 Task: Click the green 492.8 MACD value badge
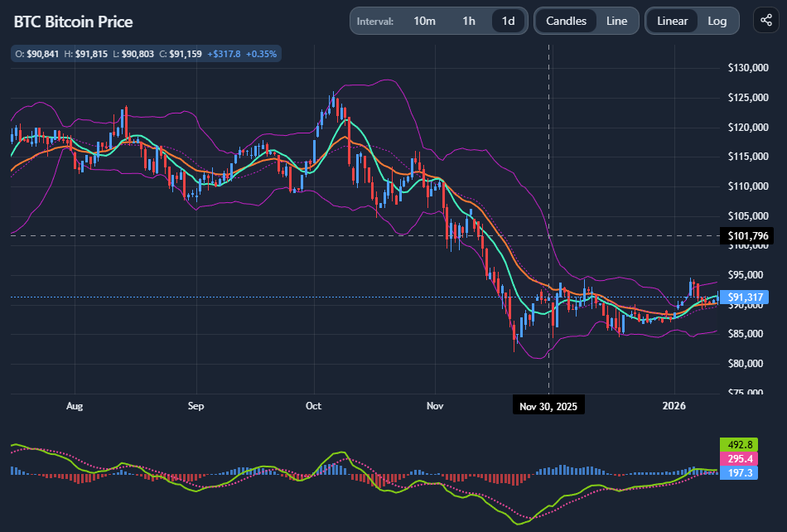point(738,445)
